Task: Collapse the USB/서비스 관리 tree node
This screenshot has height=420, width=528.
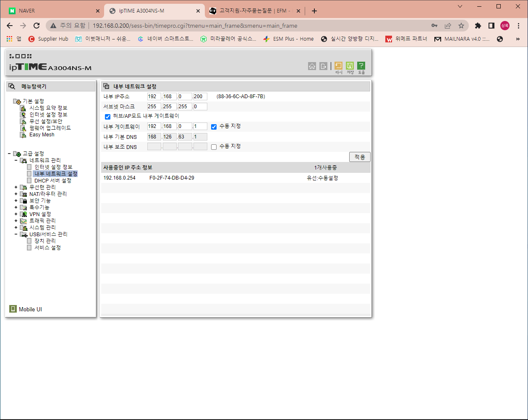Action: coord(16,234)
